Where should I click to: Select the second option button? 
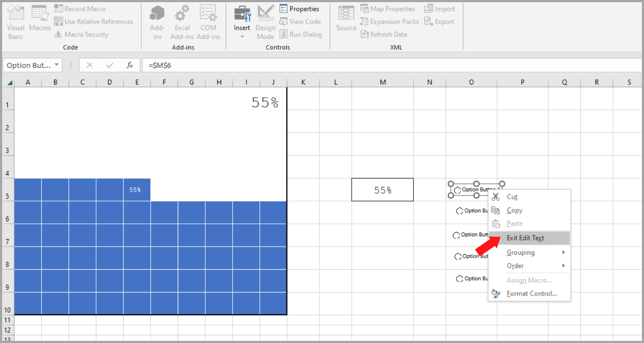point(459,211)
